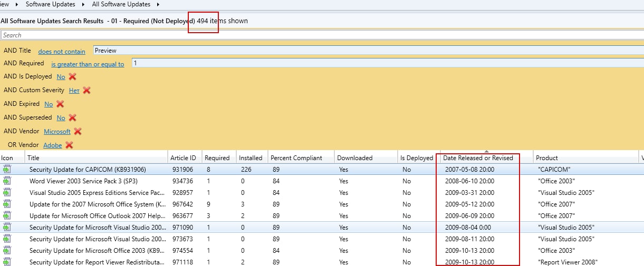Viewport: 644px width, 266px height.
Task: Click product cell "CAPICOM"
Action: [554, 170]
